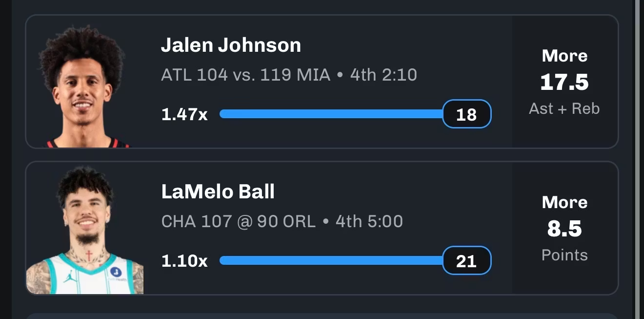Select More in the Jalen Johnson card
The image size is (644, 319).
564,56
